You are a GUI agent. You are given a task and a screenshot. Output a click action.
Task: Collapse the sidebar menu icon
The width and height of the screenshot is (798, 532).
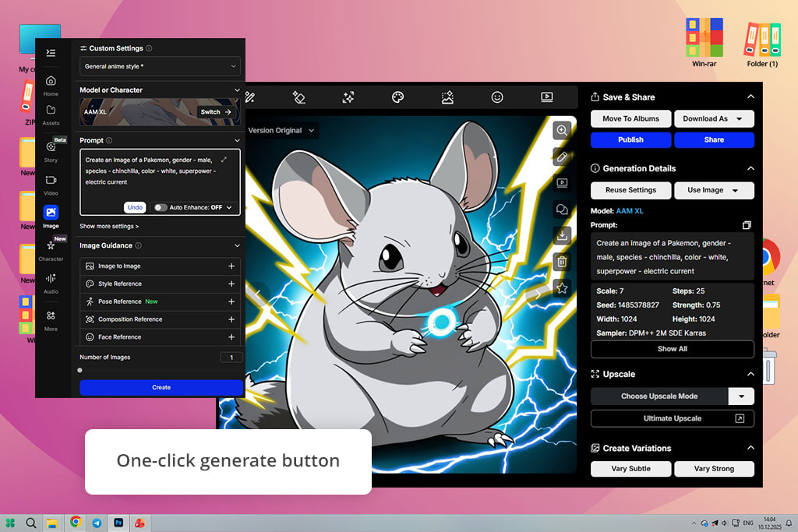(51, 52)
